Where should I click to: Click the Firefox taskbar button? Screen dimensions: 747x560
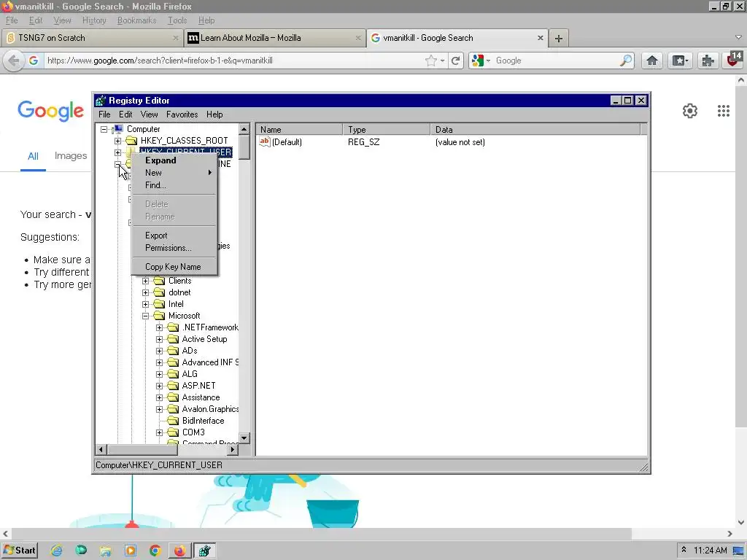pos(179,551)
